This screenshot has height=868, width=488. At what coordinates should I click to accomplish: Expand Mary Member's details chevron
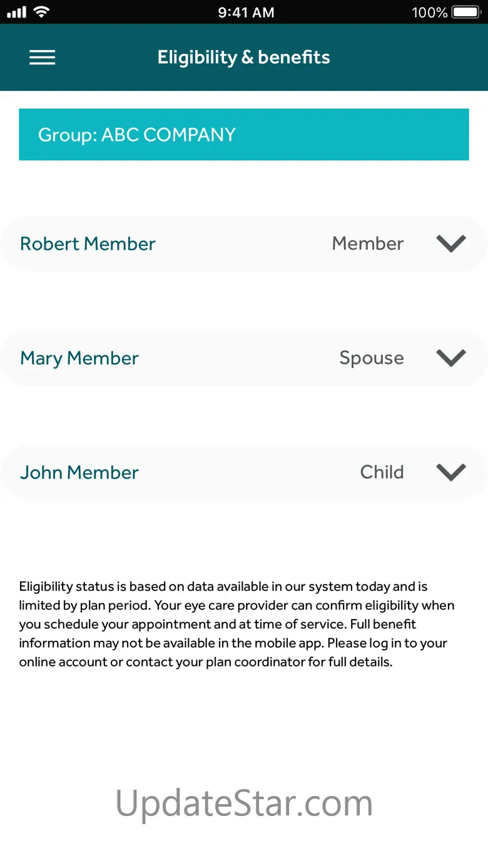point(451,358)
